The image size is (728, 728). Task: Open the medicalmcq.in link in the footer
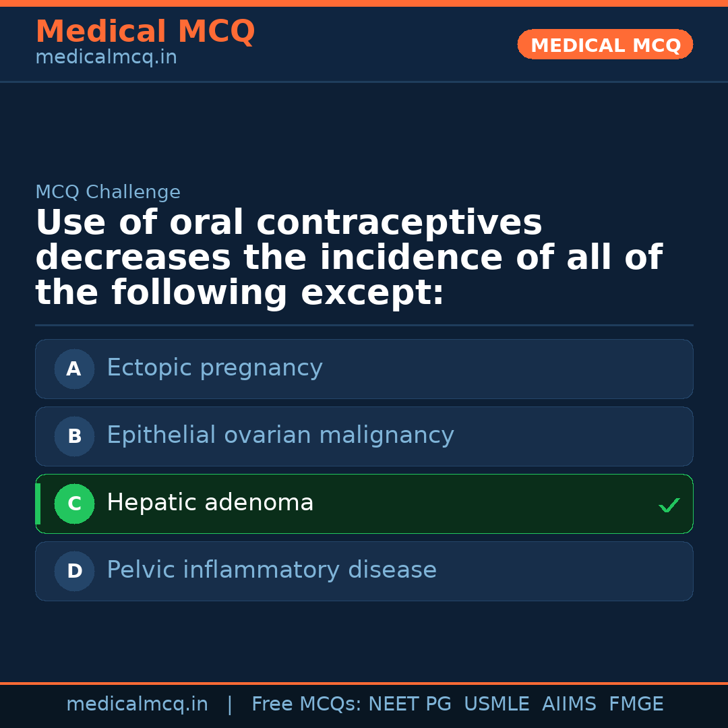pyautogui.click(x=137, y=704)
